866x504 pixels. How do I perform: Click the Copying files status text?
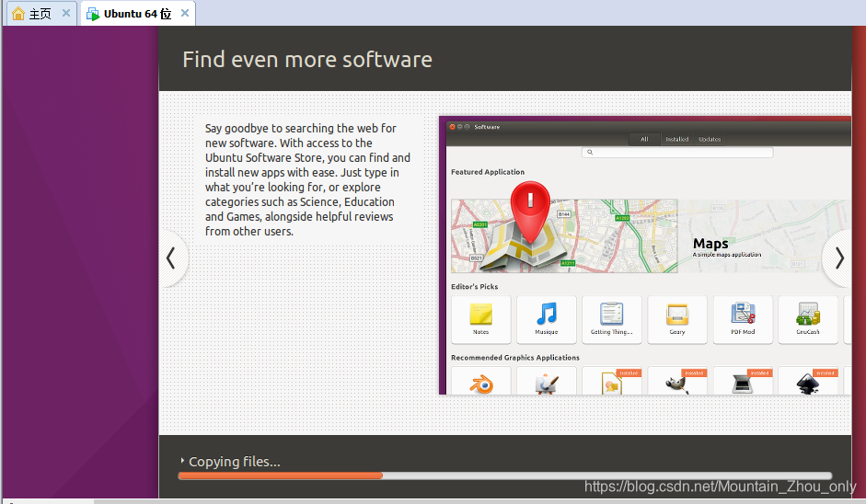(x=234, y=462)
